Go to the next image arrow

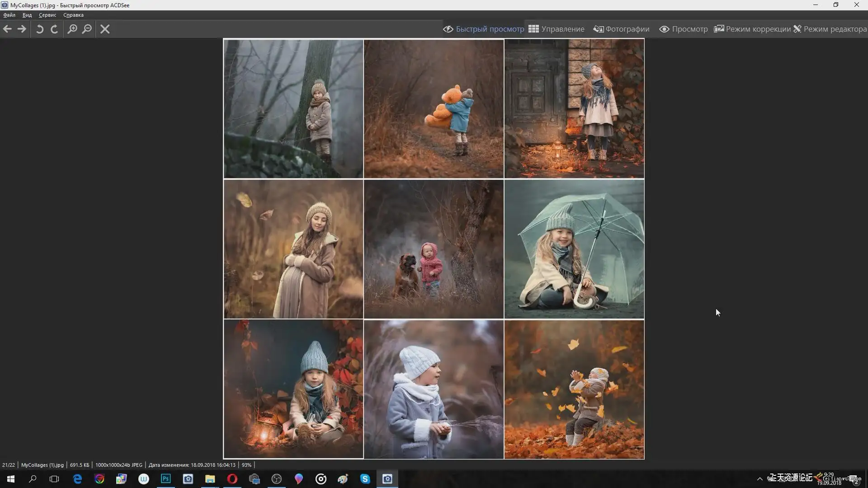tap(22, 29)
